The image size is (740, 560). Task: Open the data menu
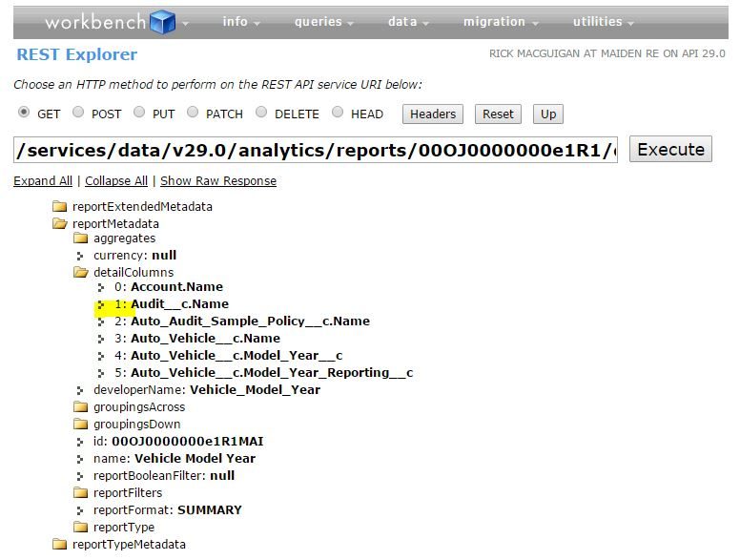(408, 22)
